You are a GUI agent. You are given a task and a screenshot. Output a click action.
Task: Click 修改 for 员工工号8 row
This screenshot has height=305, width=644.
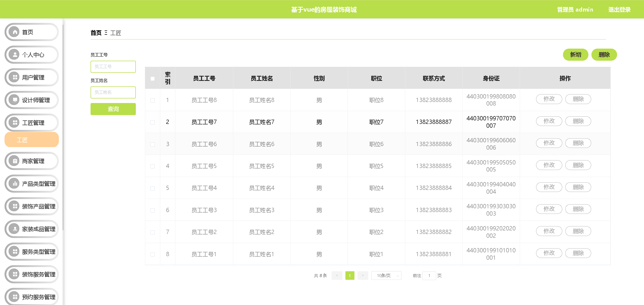click(x=549, y=99)
